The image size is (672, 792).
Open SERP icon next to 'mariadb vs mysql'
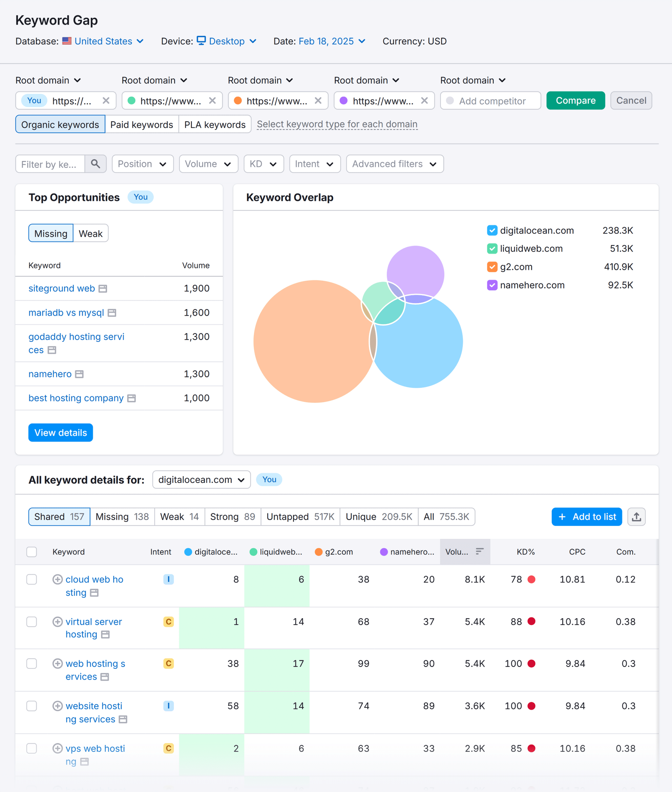point(112,313)
